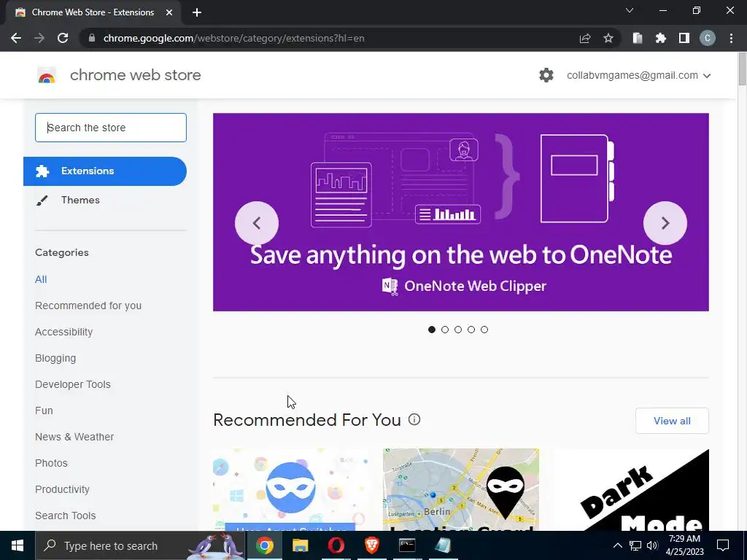This screenshot has width=747, height=560.
Task: Open the Productivity category
Action: (x=62, y=489)
